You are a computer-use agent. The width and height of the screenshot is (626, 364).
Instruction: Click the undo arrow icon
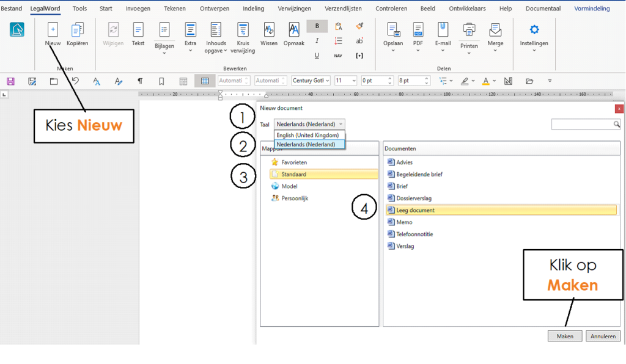click(75, 81)
